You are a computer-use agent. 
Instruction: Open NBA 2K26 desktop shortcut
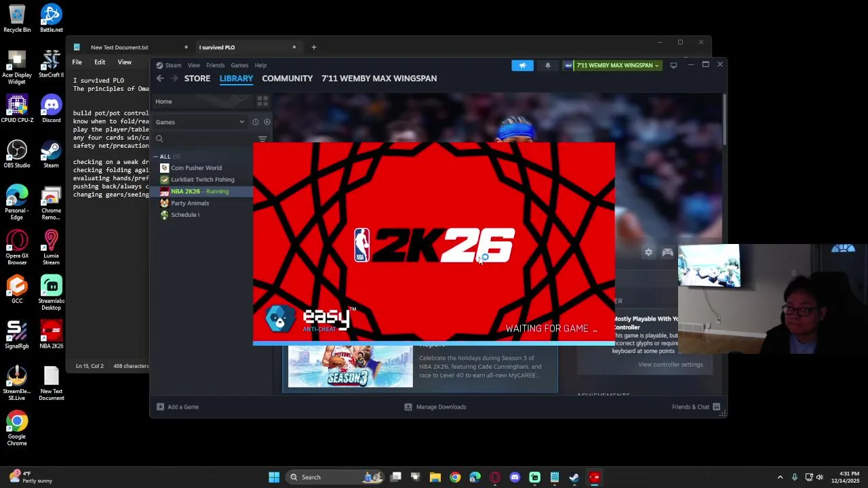coord(51,335)
